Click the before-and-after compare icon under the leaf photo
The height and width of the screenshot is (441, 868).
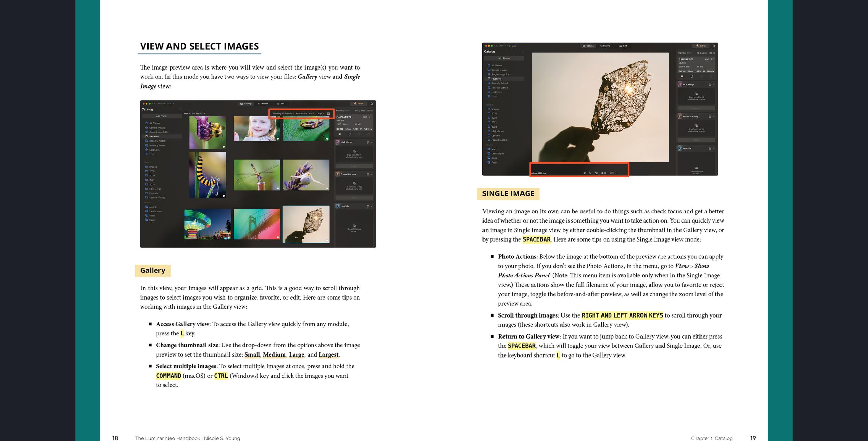604,173
